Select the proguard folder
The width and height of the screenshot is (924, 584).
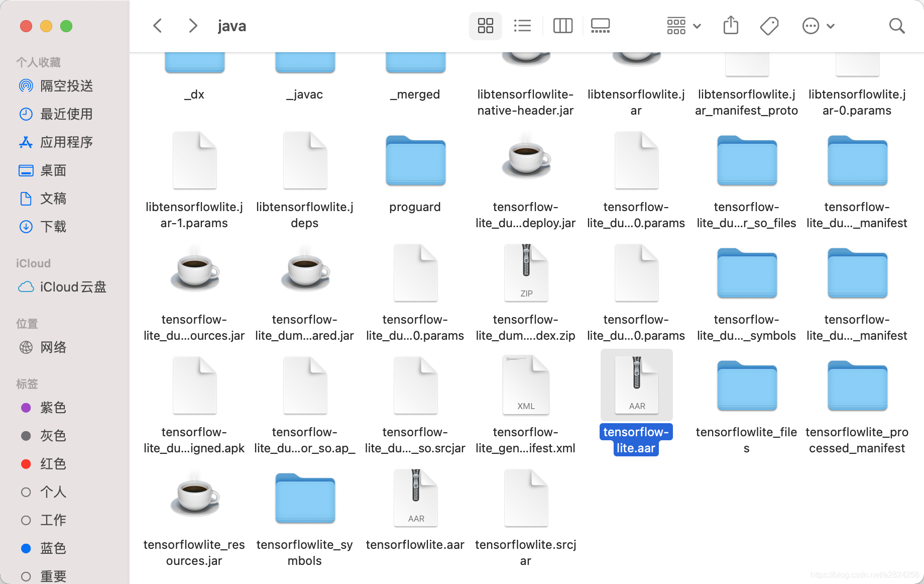(415, 160)
